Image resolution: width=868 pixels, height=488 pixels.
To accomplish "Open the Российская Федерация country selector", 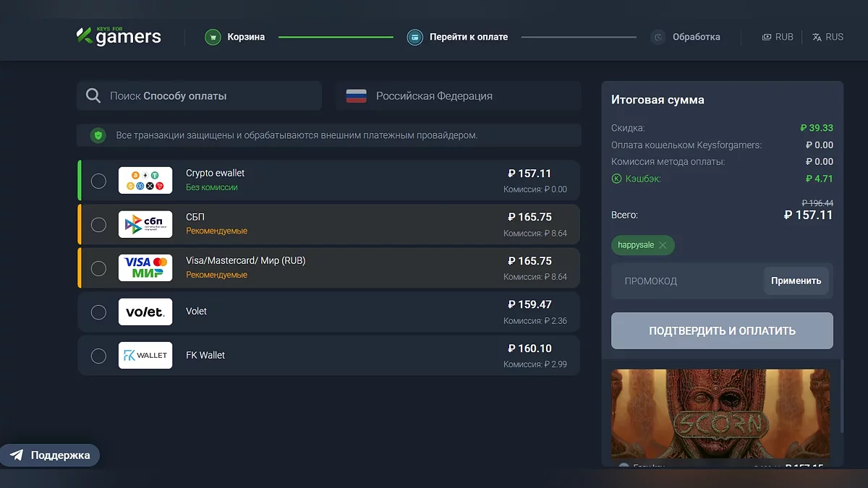I will [x=458, y=95].
